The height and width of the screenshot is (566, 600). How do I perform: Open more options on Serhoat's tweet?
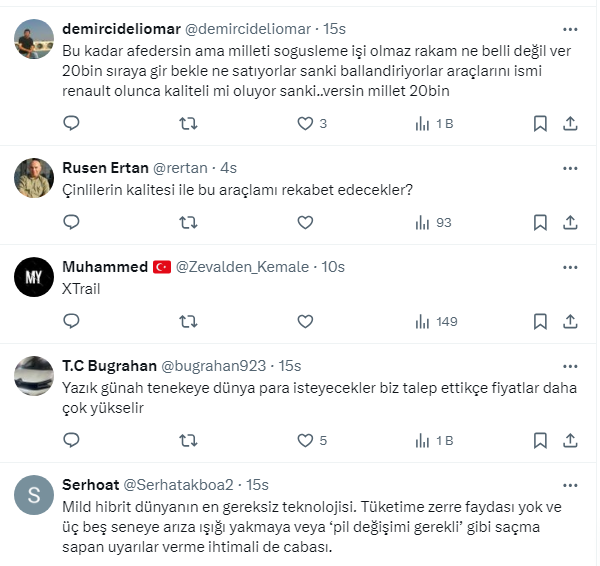(570, 485)
